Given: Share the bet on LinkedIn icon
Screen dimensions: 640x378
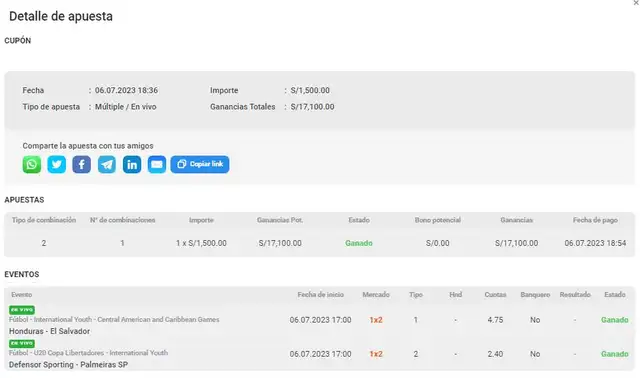Looking at the screenshot, I should pos(132,165).
